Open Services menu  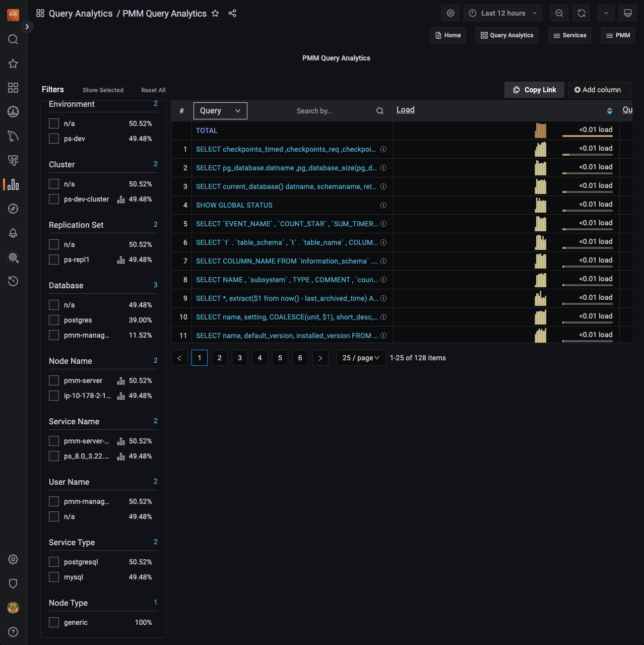tap(569, 35)
